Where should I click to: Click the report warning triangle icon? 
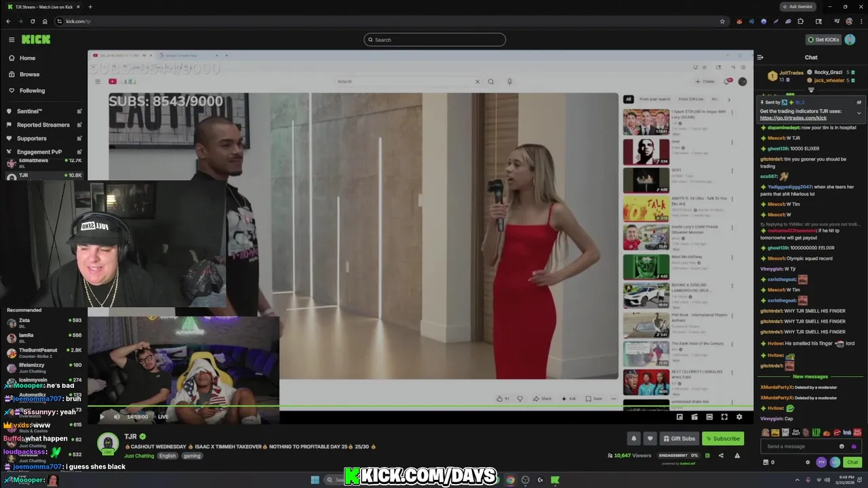tap(737, 455)
